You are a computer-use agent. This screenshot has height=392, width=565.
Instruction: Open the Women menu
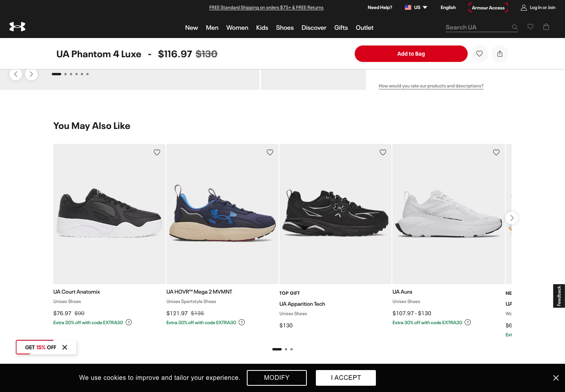(237, 28)
